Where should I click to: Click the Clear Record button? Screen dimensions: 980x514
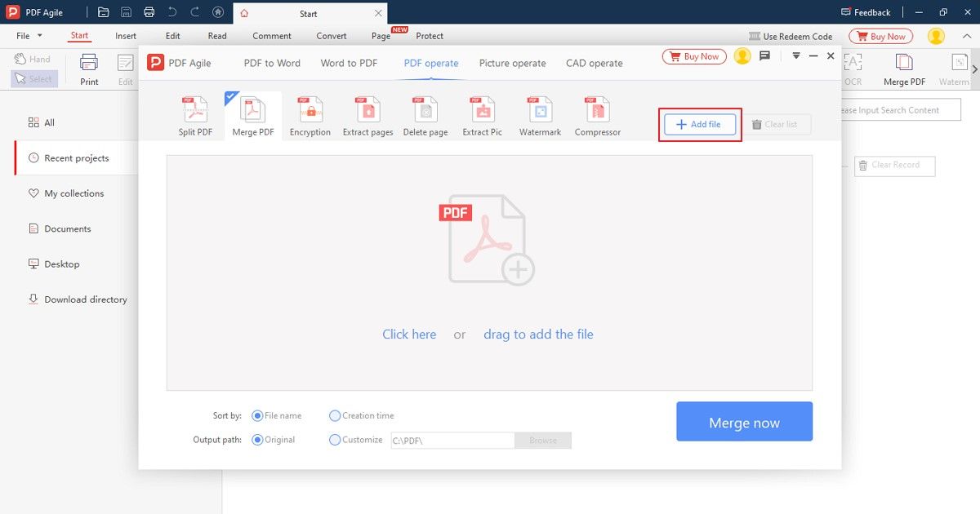[894, 166]
